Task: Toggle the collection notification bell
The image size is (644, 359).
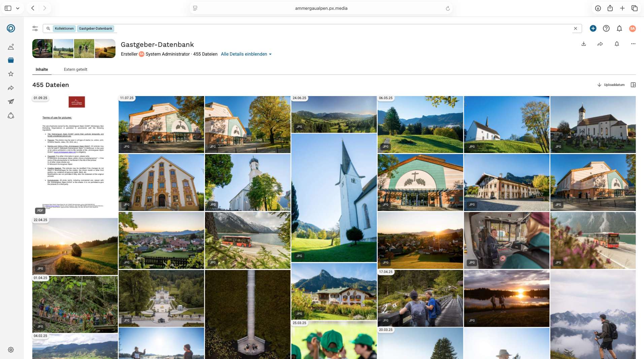Action: coord(616,44)
